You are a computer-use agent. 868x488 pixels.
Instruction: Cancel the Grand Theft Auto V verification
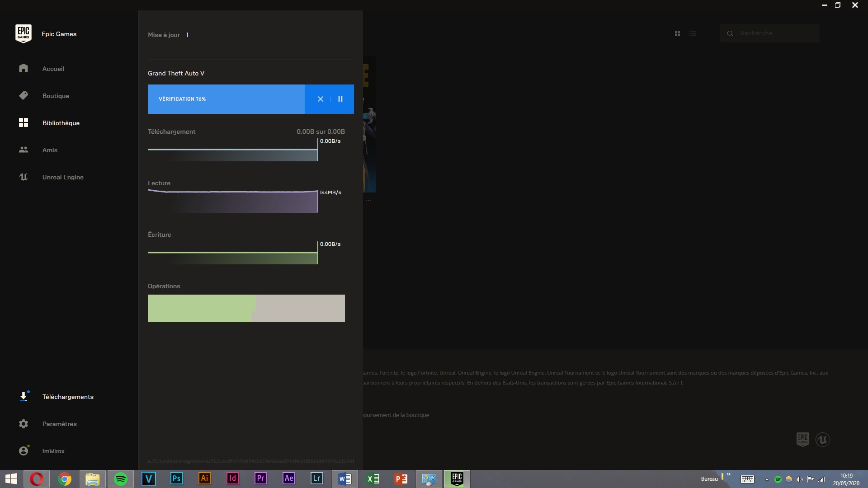[320, 99]
